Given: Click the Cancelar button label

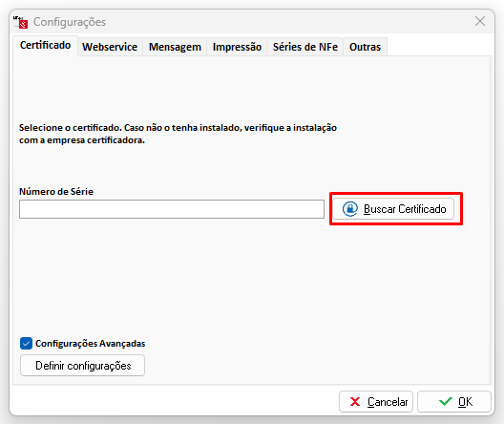Looking at the screenshot, I should 388,402.
